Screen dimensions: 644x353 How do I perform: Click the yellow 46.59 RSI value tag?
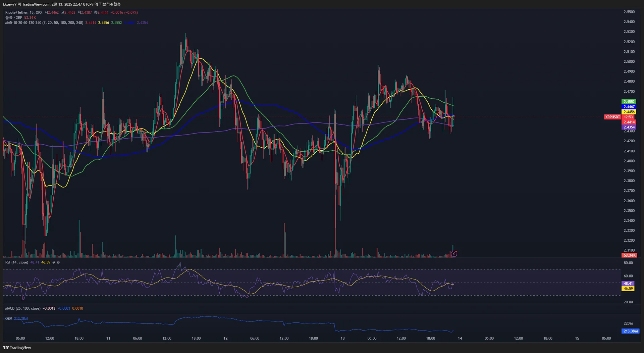[x=628, y=289]
